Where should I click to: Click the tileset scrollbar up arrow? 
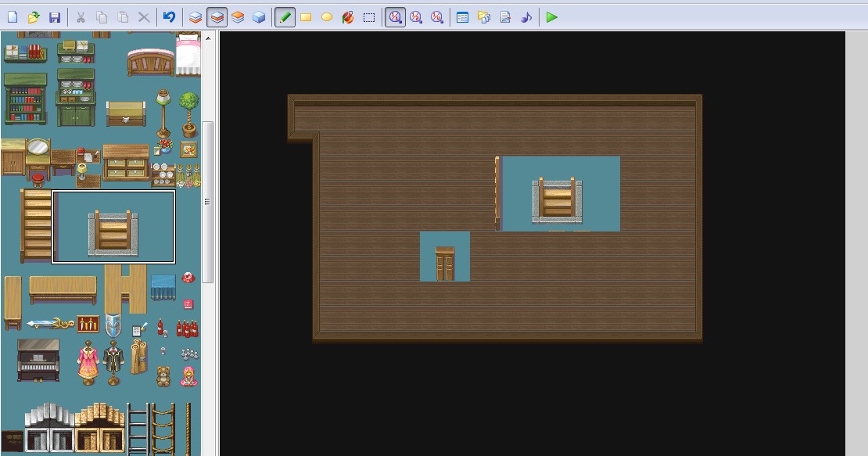click(207, 38)
